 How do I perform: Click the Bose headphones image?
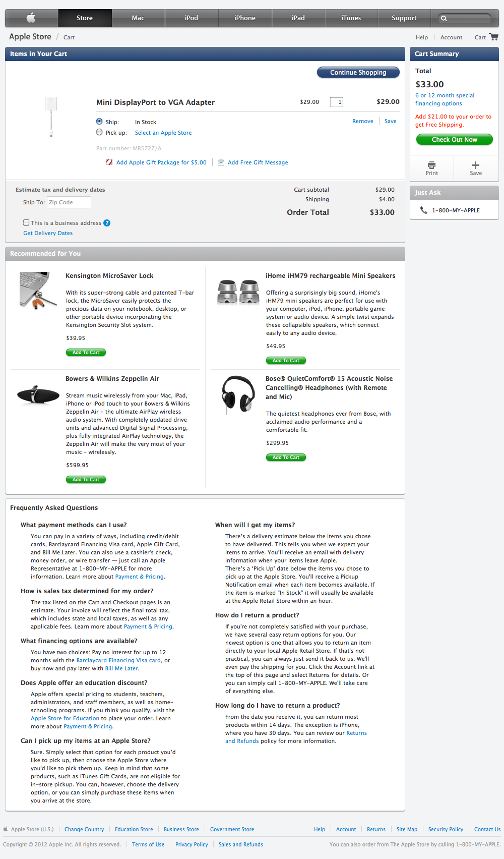coord(238,394)
